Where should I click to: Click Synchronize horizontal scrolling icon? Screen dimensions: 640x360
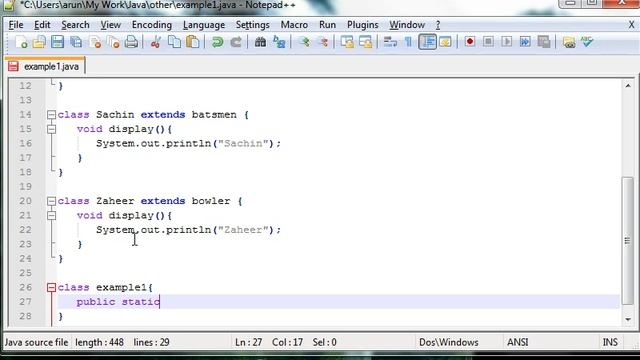pos(366,42)
